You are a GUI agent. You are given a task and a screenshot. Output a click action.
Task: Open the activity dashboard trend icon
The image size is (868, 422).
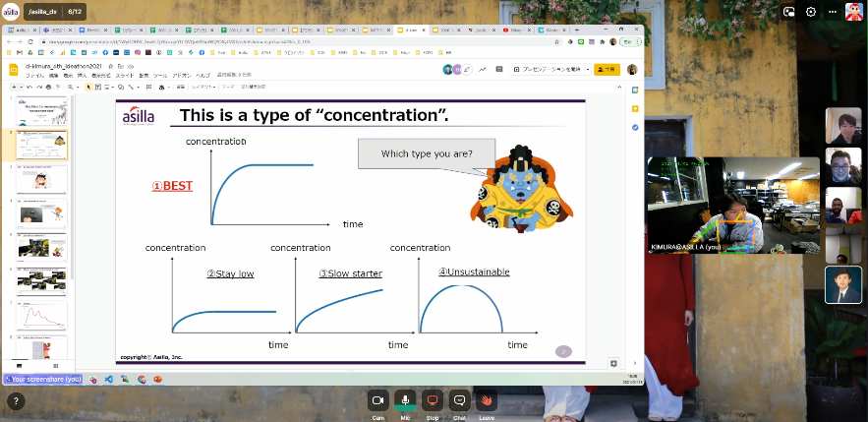point(483,69)
